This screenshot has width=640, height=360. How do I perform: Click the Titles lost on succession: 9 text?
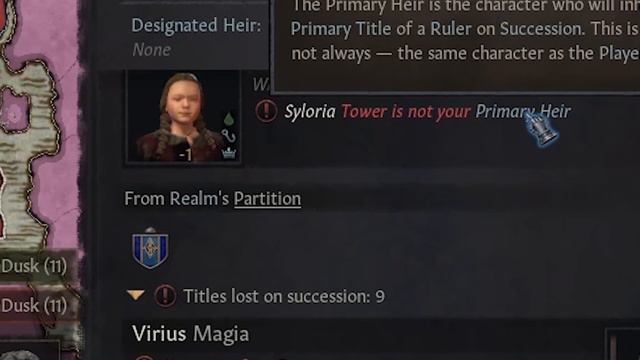[284, 296]
